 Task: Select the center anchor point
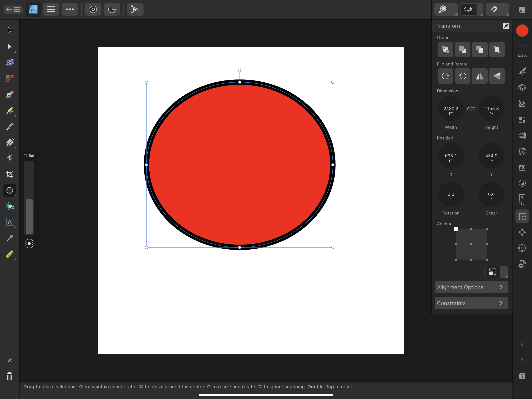471,244
